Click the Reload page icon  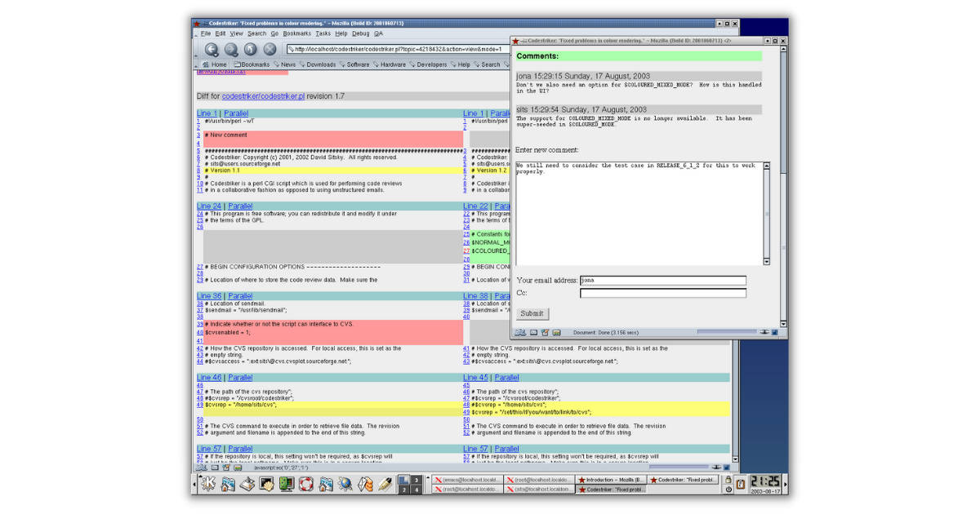pos(250,49)
